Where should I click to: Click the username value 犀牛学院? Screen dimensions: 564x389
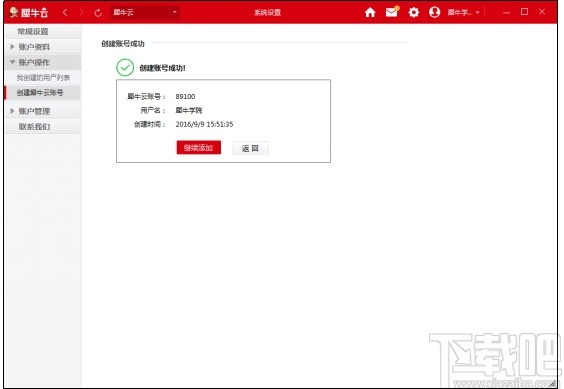click(x=189, y=110)
